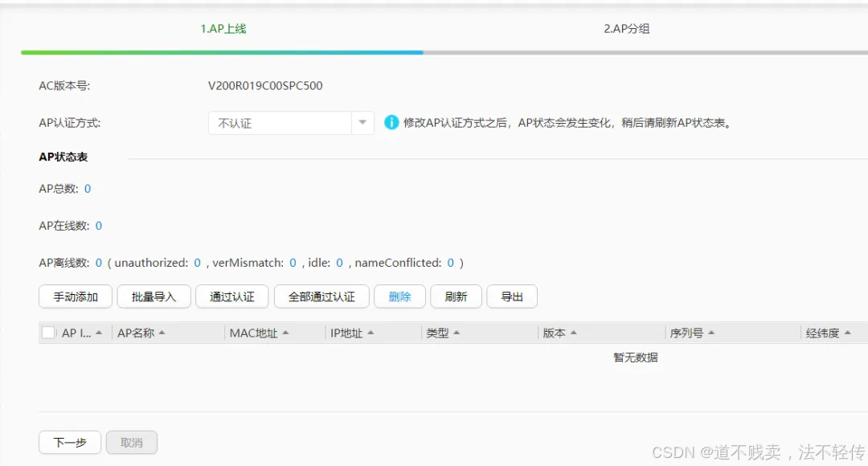Viewport: 868px width, 466px height.
Task: Sort by MAC地址 column arrow
Action: [285, 333]
